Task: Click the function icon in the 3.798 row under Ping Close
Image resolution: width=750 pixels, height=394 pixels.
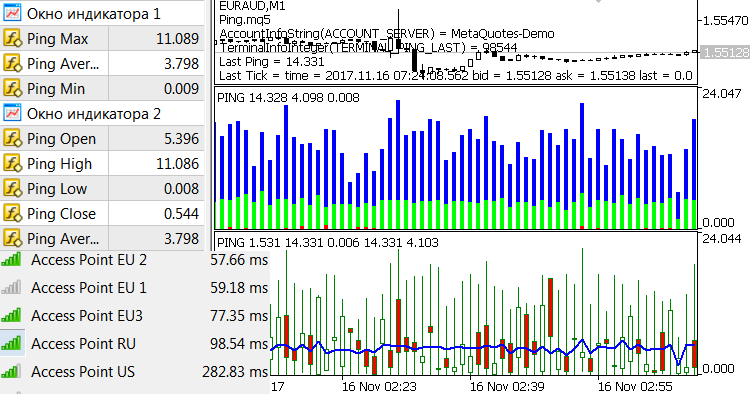Action: click(x=12, y=238)
